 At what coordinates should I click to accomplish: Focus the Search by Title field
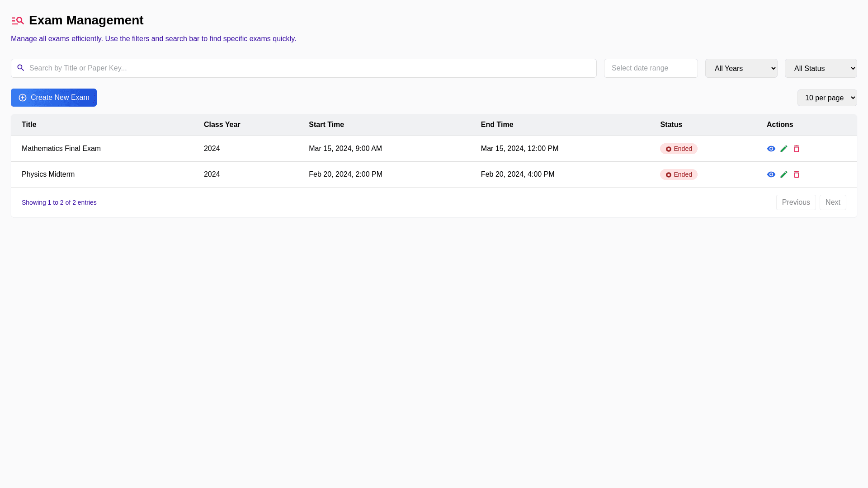307,68
